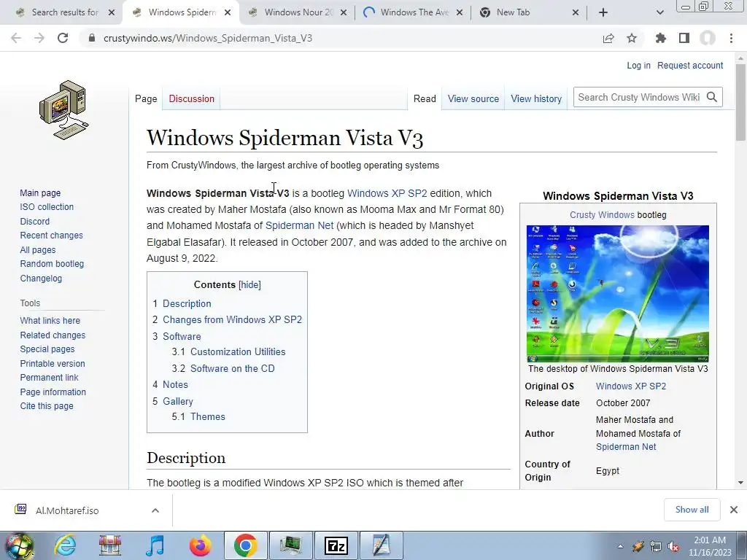
Task: Click the taskbar clock showing 2:01 AM
Action: (x=710, y=546)
